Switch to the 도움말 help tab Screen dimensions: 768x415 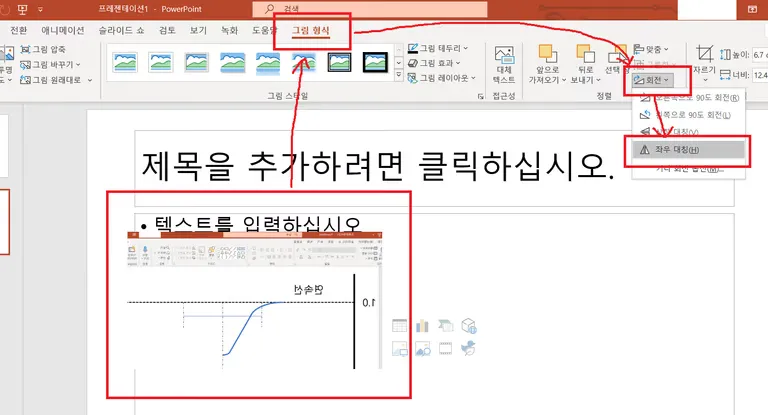point(264,30)
